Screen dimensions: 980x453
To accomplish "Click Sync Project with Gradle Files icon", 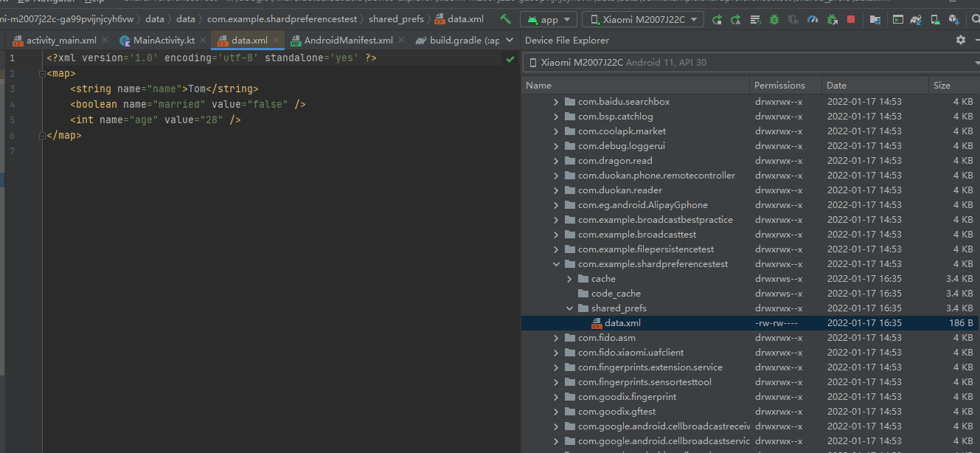I will coord(916,20).
